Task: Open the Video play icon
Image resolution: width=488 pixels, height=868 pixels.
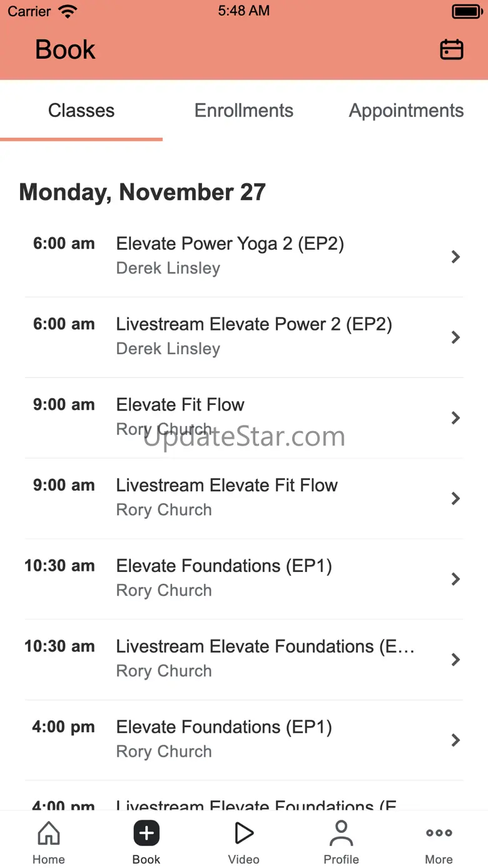Action: coord(243,834)
